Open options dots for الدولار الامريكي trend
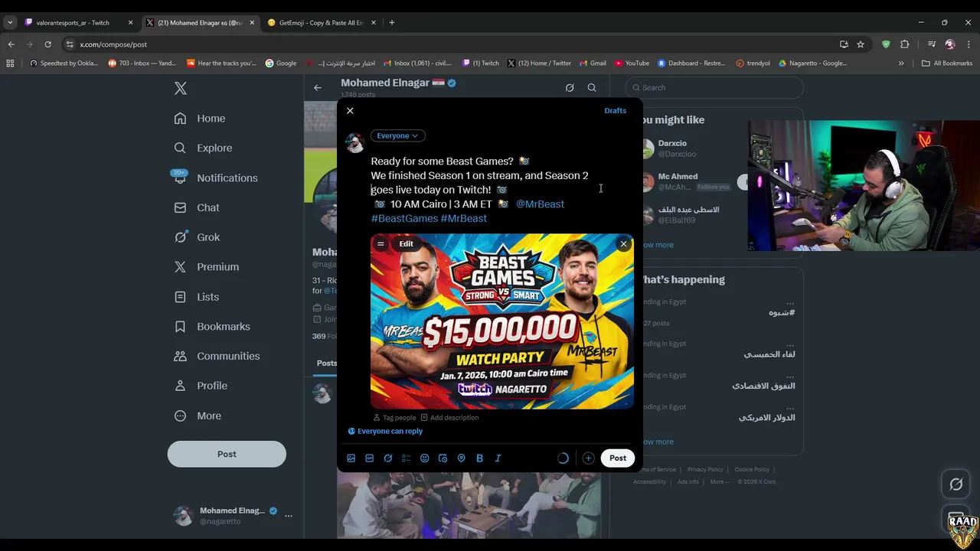This screenshot has width=980, height=551. [790, 407]
